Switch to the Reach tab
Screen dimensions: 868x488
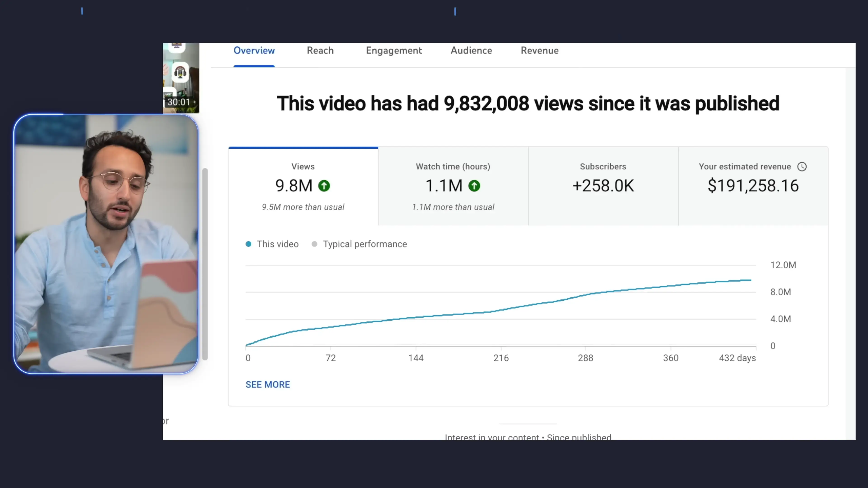320,51
